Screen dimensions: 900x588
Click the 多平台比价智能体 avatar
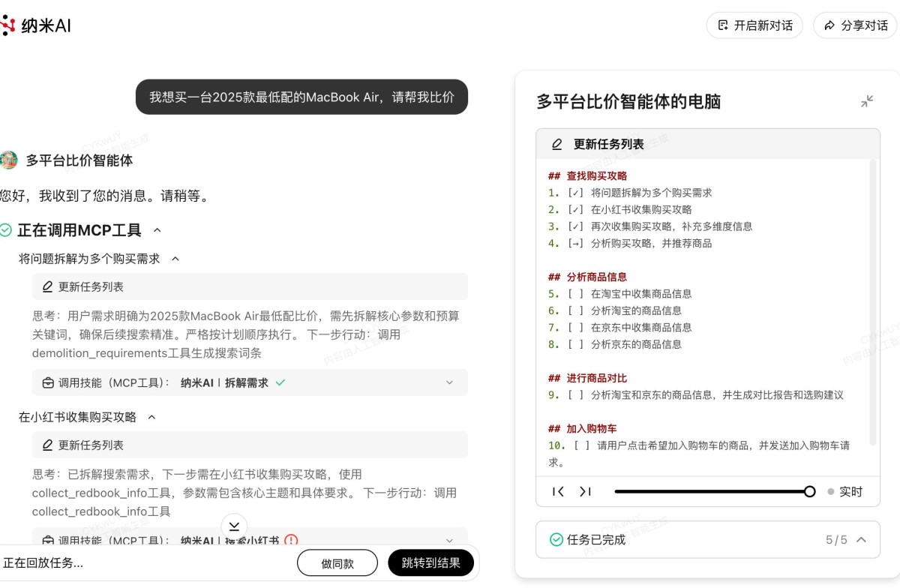pos(8,160)
